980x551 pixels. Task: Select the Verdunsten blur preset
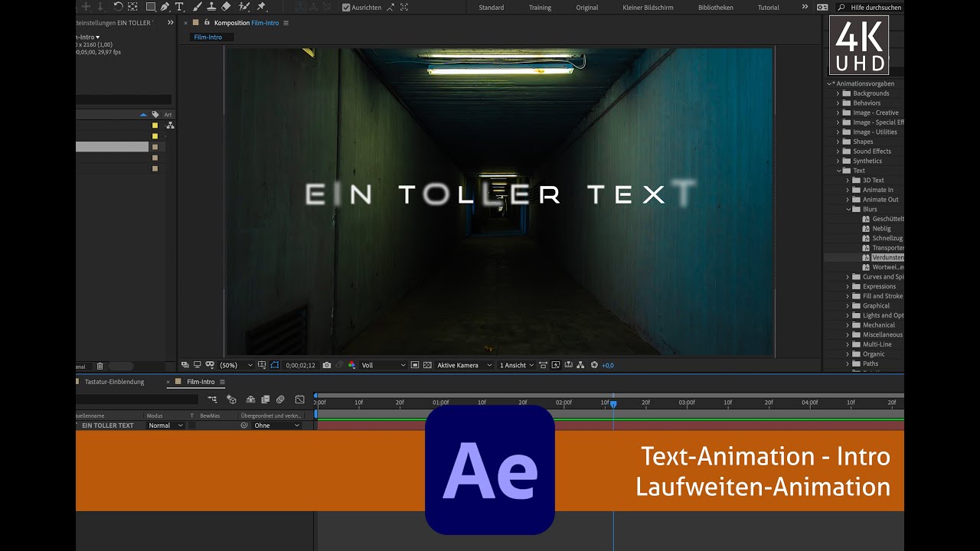click(887, 258)
